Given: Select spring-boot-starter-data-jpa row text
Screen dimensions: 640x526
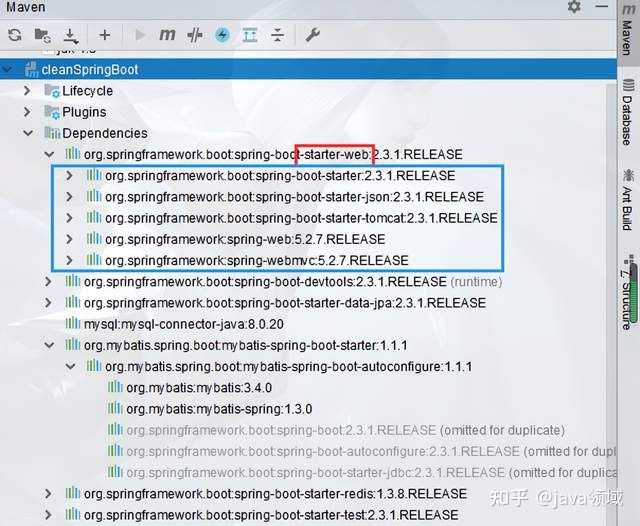Looking at the screenshot, I should tap(284, 303).
